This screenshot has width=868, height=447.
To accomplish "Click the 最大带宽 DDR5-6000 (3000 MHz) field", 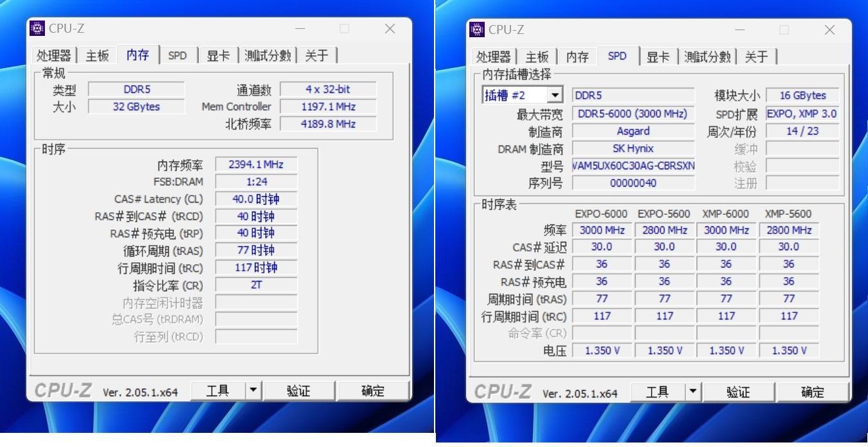I will [x=633, y=114].
